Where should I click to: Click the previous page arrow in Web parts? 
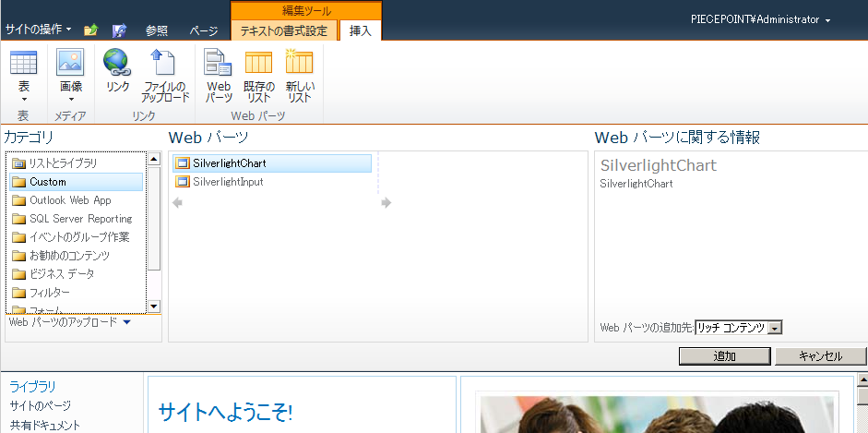[177, 203]
